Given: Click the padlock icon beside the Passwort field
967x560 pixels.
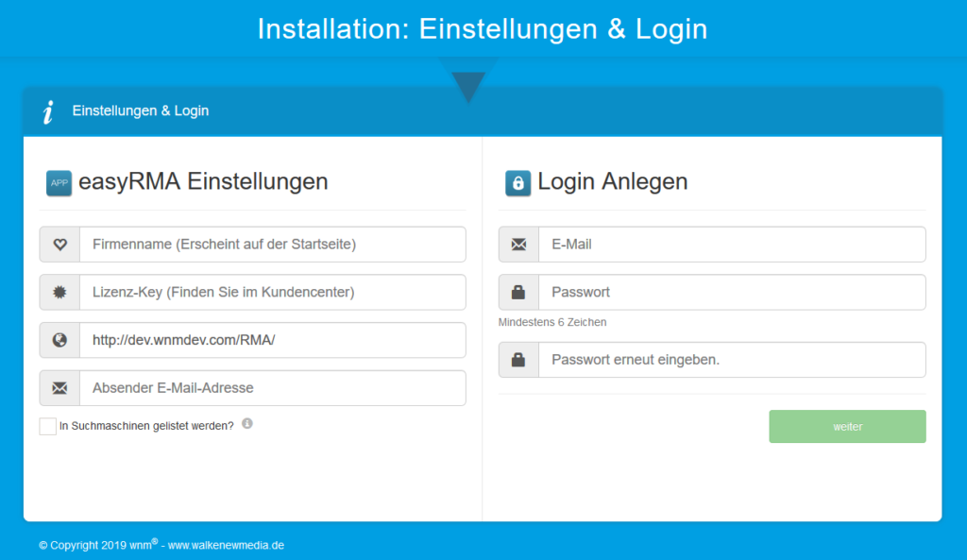Looking at the screenshot, I should [x=518, y=293].
